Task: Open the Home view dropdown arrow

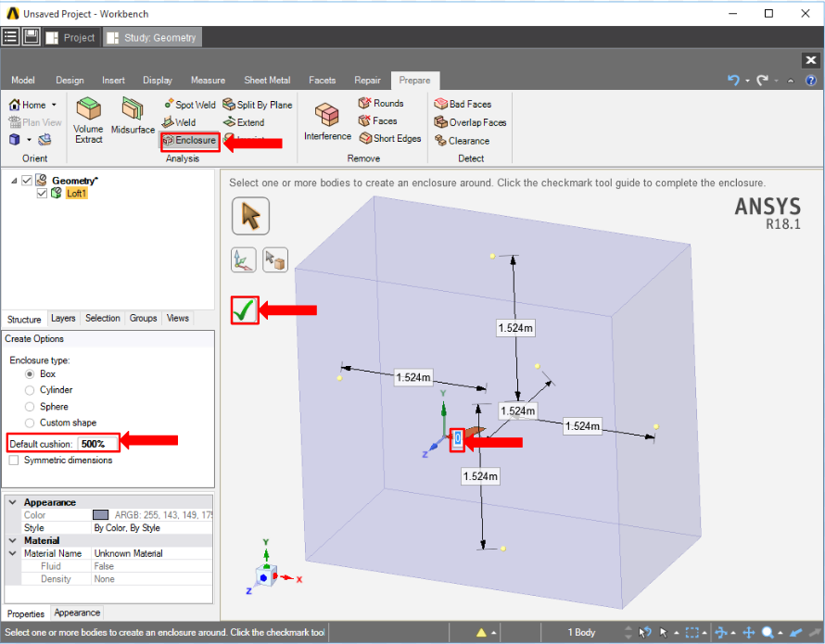Action: (x=54, y=105)
